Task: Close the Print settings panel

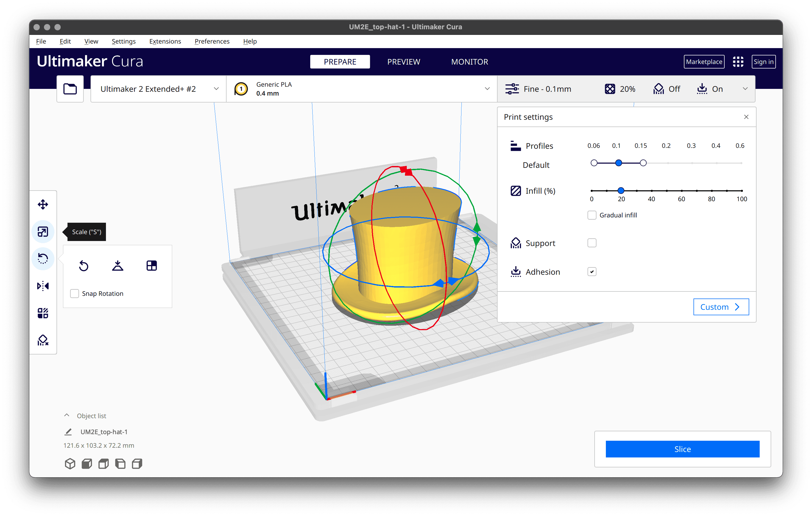Action: pyautogui.click(x=746, y=117)
